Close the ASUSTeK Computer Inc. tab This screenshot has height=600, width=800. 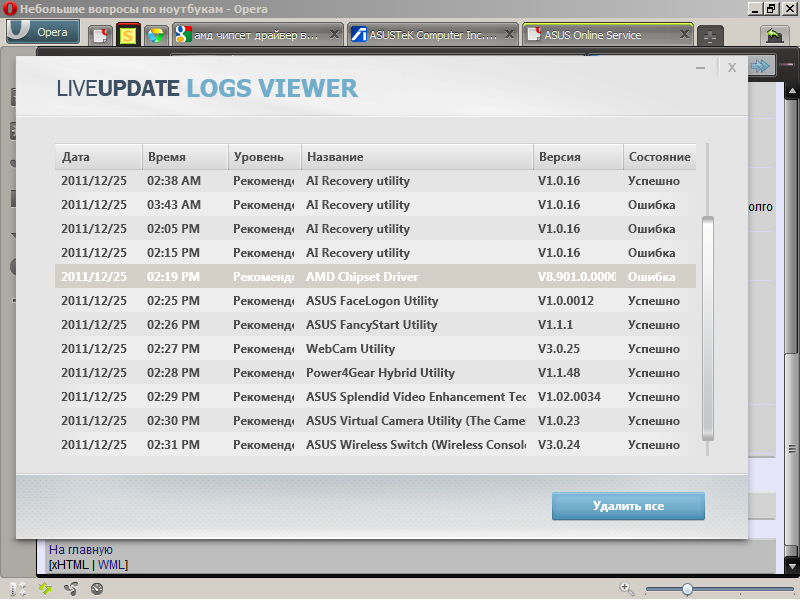pos(509,34)
